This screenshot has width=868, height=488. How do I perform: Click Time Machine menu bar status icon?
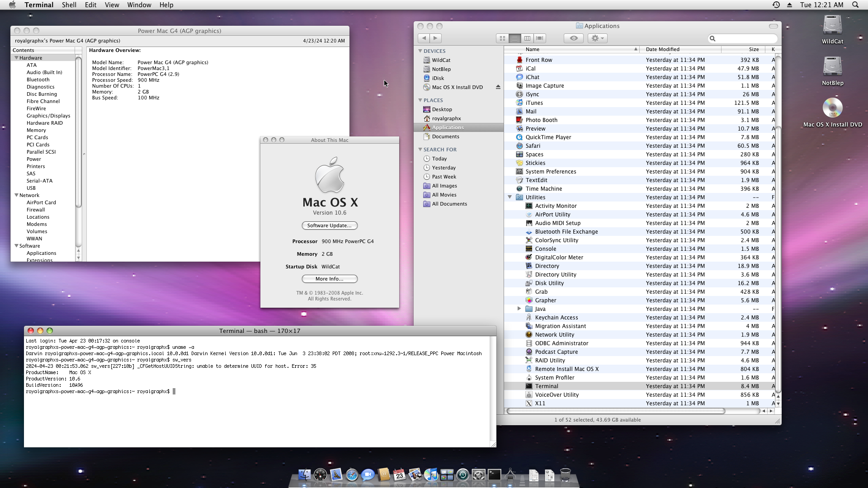point(776,5)
